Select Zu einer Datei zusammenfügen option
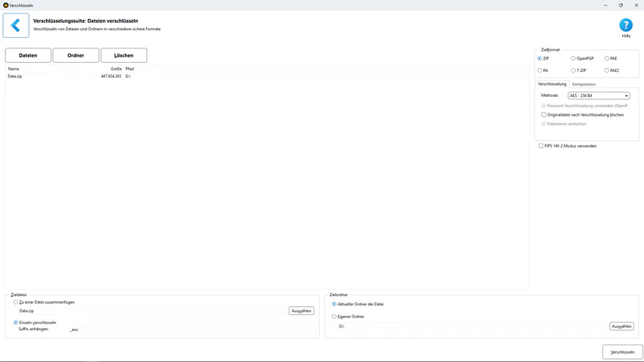 tap(16, 302)
